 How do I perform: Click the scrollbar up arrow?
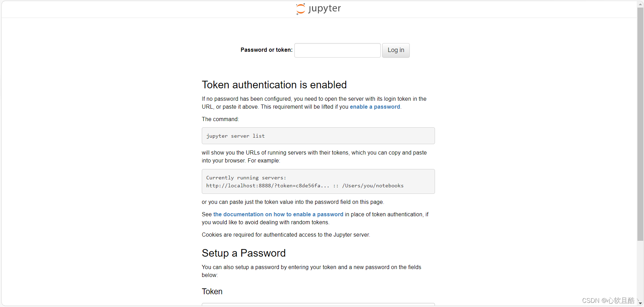click(x=641, y=3)
